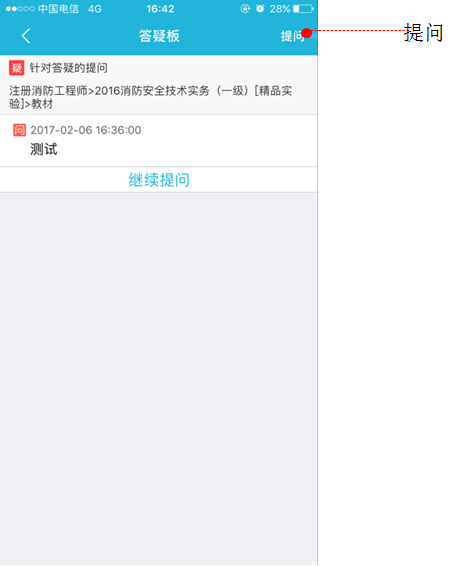Tap the 28% battery percentage
This screenshot has width=455, height=566.
point(280,9)
